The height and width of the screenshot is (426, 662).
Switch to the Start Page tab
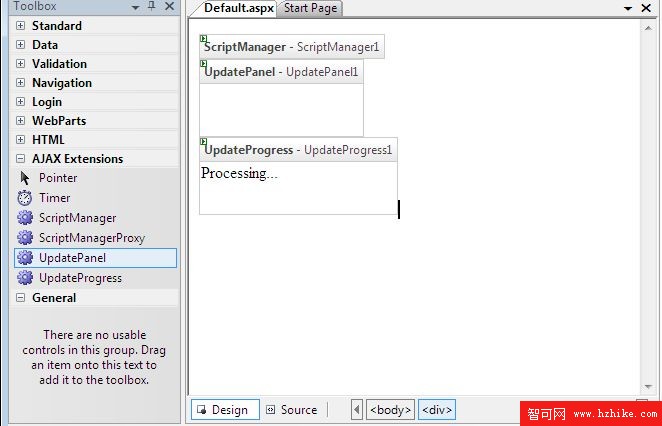pos(310,8)
